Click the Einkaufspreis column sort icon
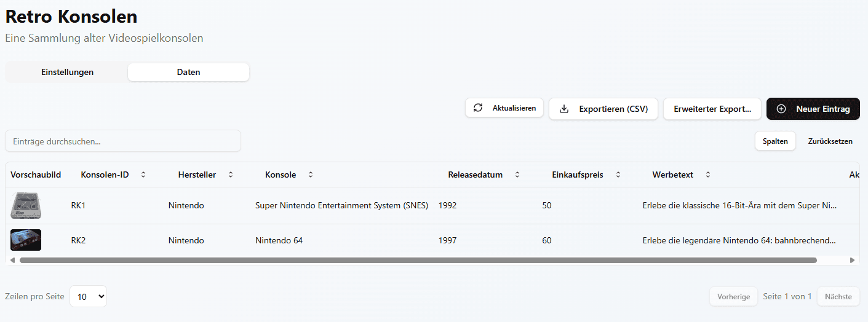 pos(618,175)
